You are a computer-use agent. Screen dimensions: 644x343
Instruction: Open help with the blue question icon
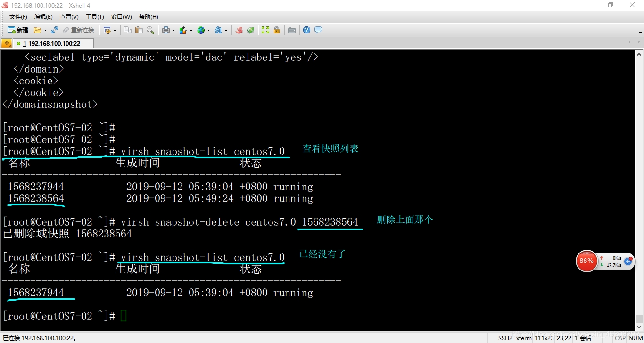pyautogui.click(x=306, y=30)
